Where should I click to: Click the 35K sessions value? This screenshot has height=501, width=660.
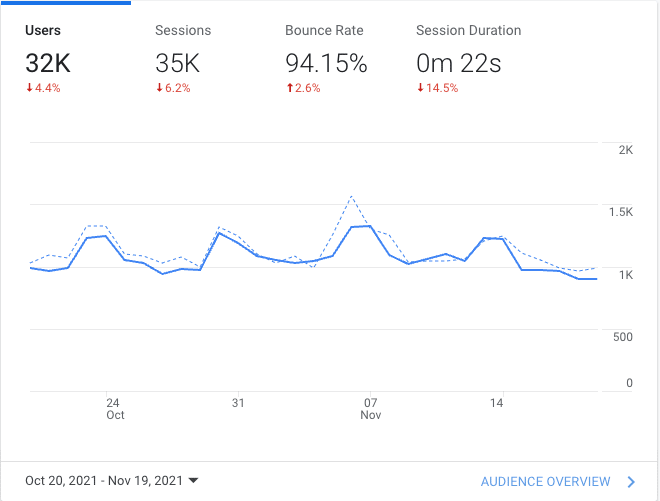click(x=177, y=63)
